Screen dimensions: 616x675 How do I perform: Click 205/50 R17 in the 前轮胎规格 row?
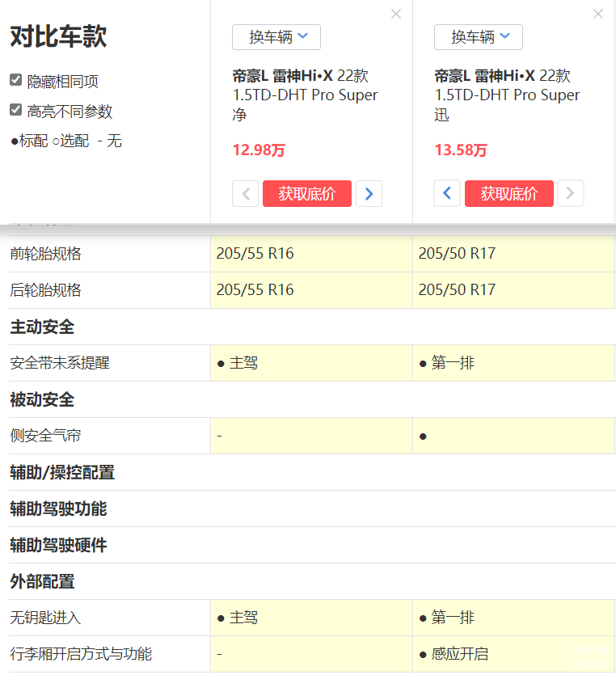coord(457,254)
